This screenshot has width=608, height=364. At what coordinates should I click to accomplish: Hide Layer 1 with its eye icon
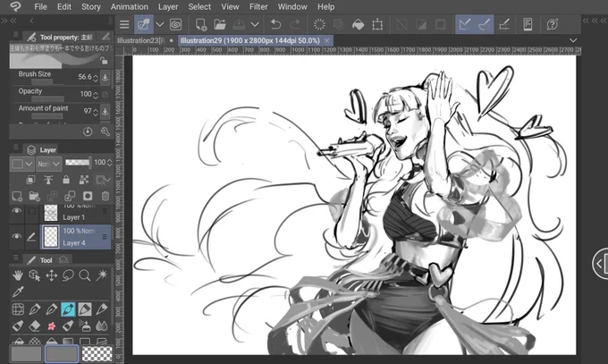pyautogui.click(x=16, y=211)
